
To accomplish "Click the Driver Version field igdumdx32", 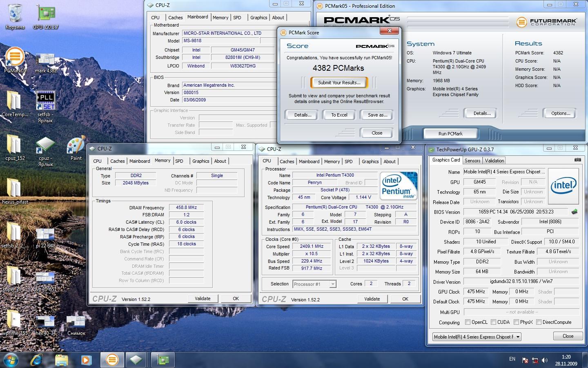I will click(x=521, y=281).
